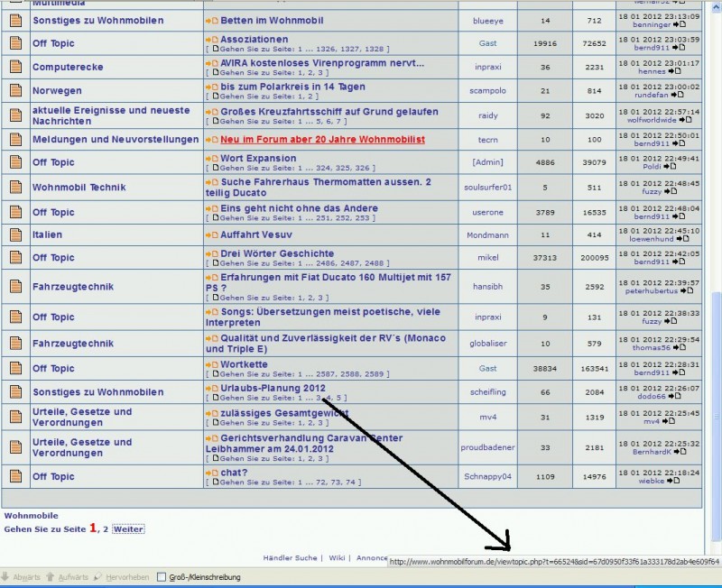The height and width of the screenshot is (588, 722).
Task: Go to page 2589 of Wortkette
Action: pos(375,373)
